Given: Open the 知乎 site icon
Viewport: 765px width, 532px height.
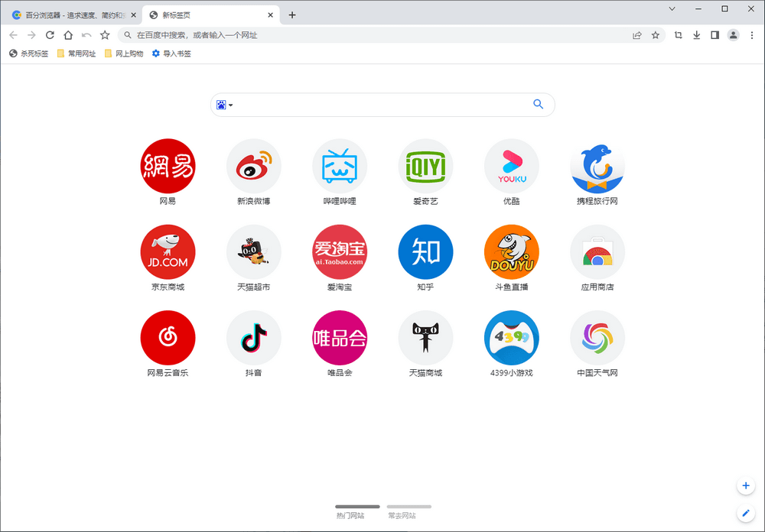Looking at the screenshot, I should pyautogui.click(x=425, y=251).
